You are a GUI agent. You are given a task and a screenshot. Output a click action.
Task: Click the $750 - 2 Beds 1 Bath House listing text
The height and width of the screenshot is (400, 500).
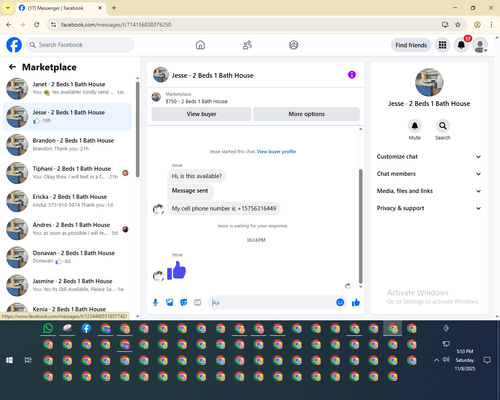pyautogui.click(x=196, y=101)
